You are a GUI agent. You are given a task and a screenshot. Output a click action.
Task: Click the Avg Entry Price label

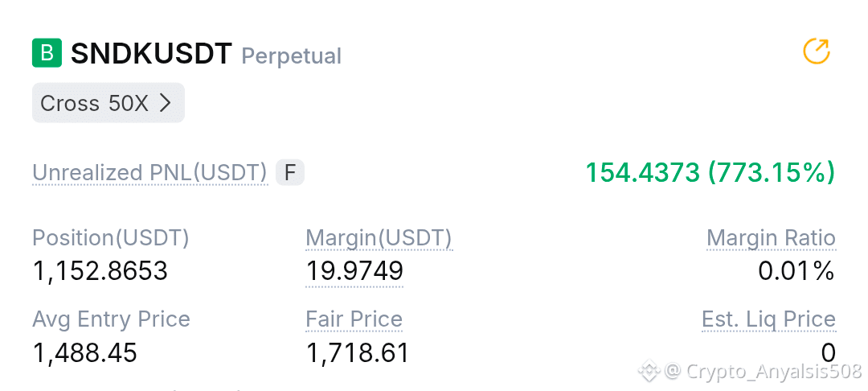111,319
